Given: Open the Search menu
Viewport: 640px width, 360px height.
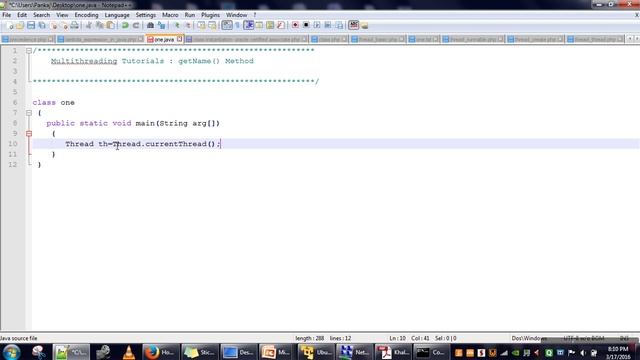Looking at the screenshot, I should click(41, 15).
